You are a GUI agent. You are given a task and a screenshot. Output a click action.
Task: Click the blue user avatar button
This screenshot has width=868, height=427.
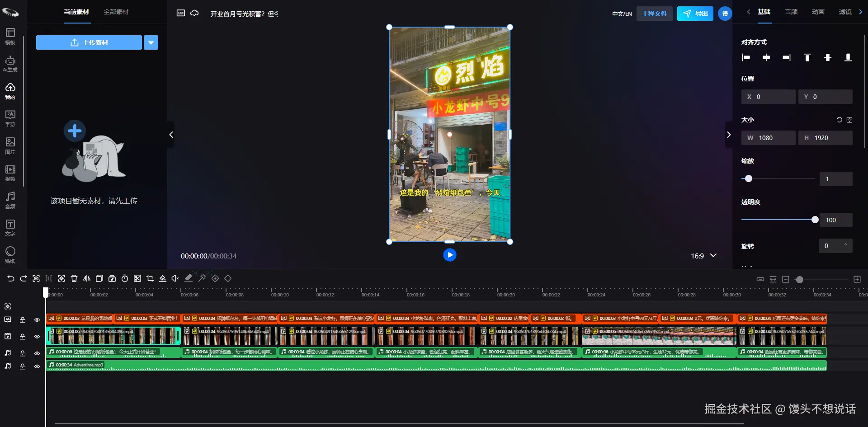(725, 14)
